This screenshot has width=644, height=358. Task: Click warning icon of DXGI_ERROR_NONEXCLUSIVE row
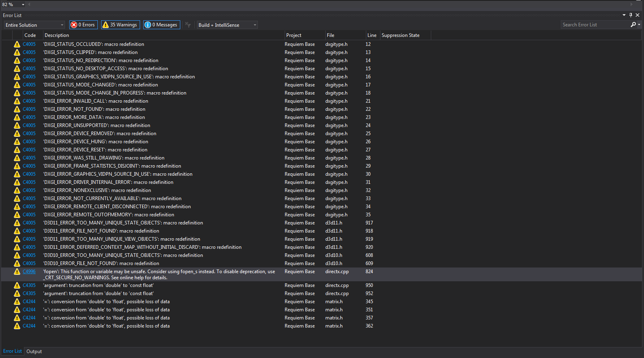17,190
